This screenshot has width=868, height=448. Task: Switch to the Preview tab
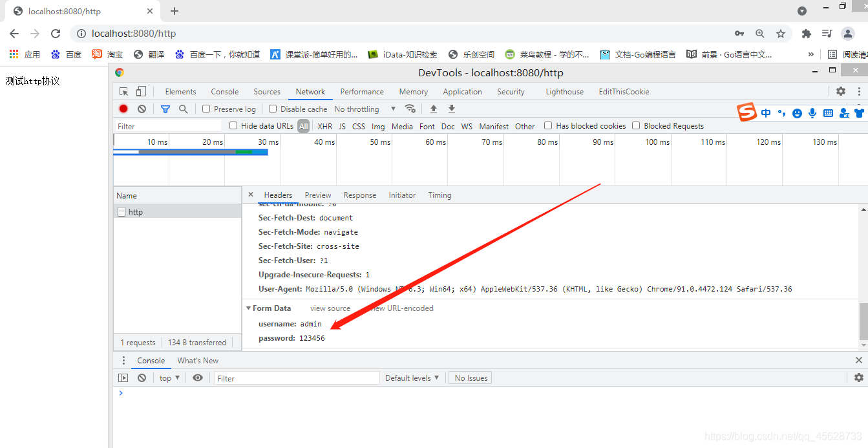click(x=318, y=195)
